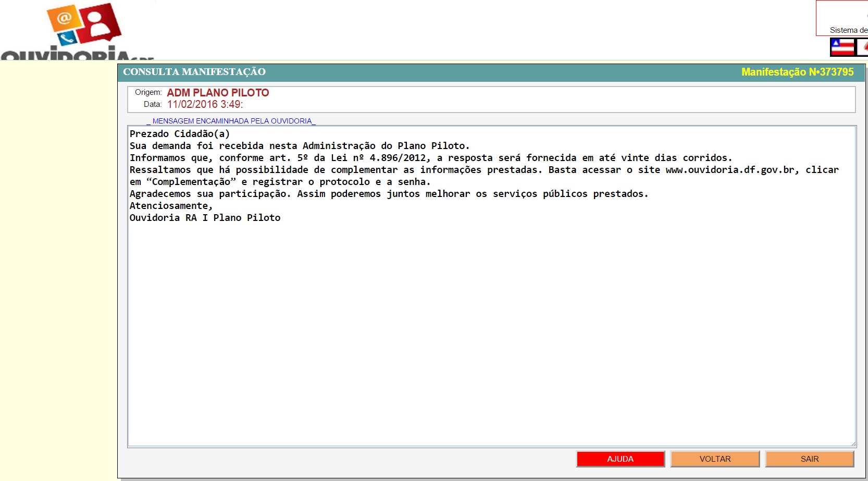Click the textarea resize handle at bottom corner
The height and width of the screenshot is (481, 868).
[x=853, y=444]
